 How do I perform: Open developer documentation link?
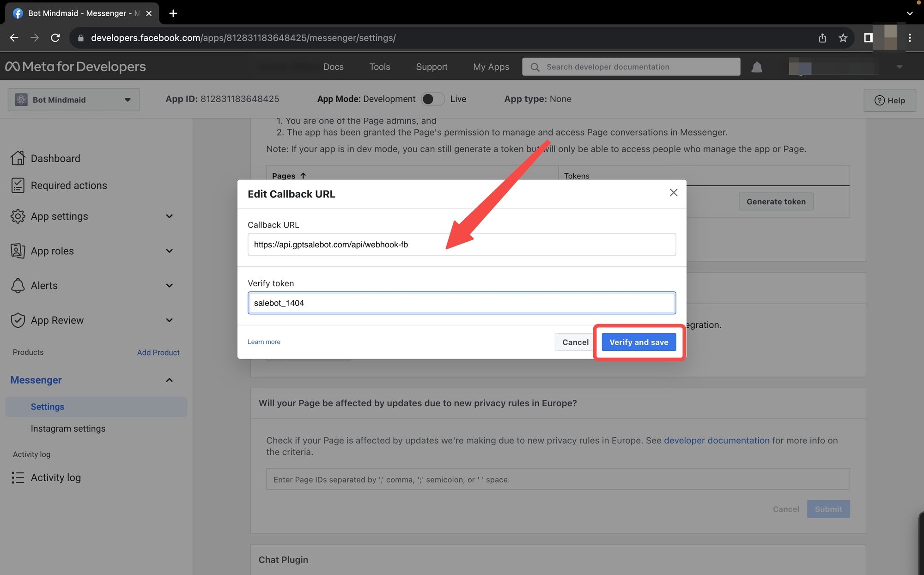(717, 440)
